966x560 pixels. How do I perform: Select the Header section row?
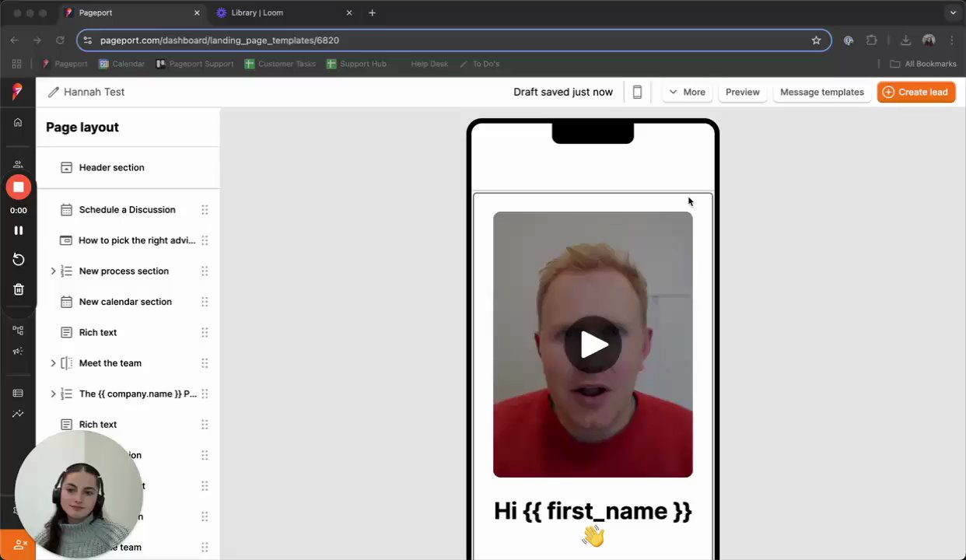pos(128,167)
